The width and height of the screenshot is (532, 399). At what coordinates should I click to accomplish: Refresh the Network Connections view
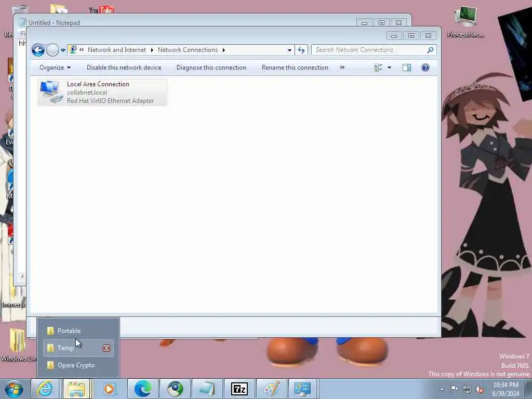pos(301,50)
